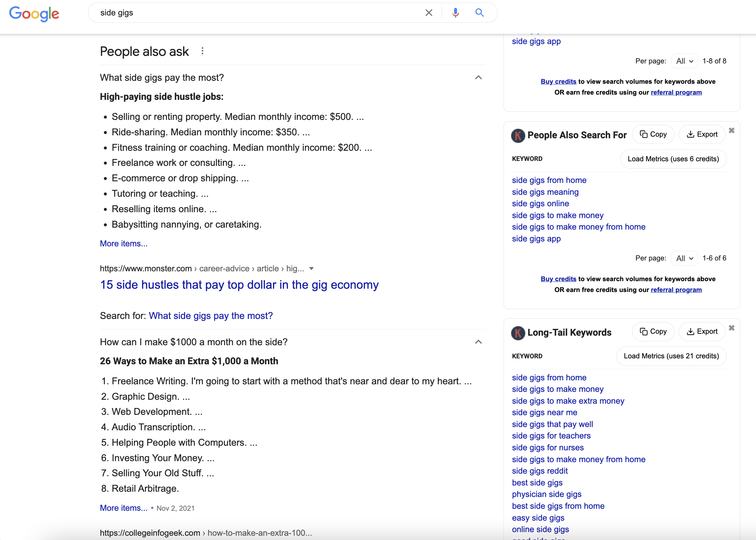Click the magnifying glass search icon
Viewport: 756px width, 540px height.
pyautogui.click(x=479, y=12)
